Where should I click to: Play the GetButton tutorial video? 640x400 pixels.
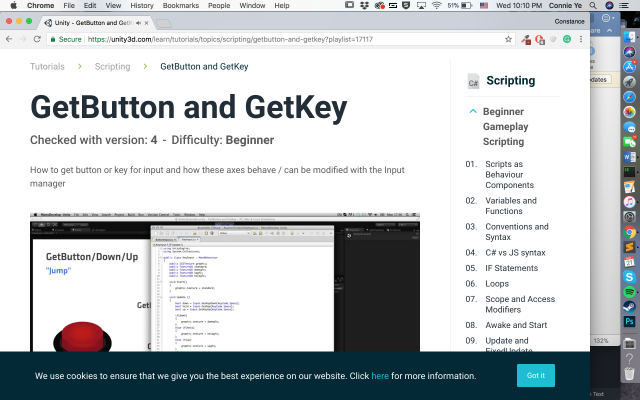click(x=225, y=282)
